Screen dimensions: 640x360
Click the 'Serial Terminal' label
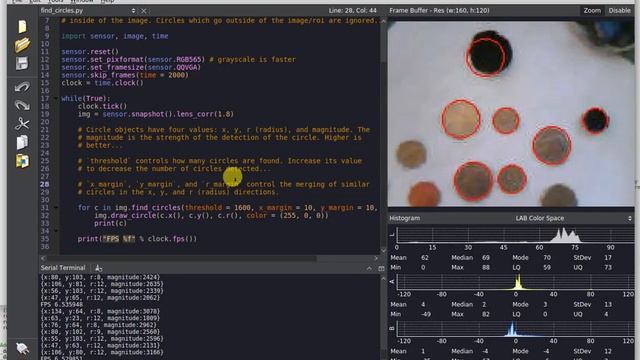[63, 268]
